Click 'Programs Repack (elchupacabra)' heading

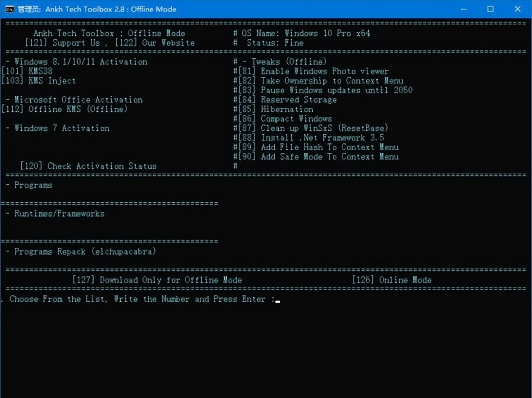click(85, 251)
